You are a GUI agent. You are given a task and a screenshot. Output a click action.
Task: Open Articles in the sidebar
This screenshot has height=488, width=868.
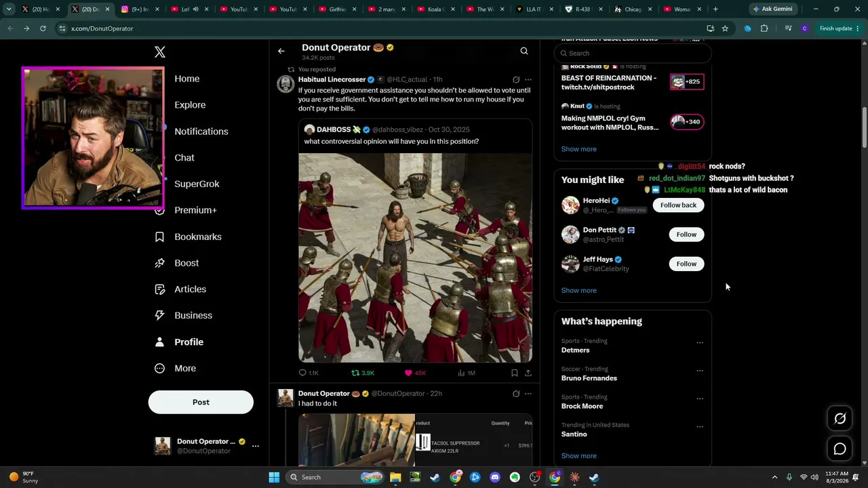180,289
